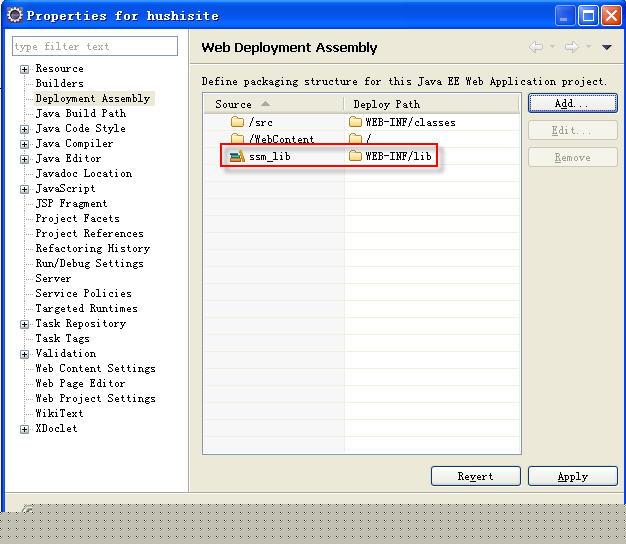
Task: Expand the Java Compiler node
Action: click(x=24, y=144)
